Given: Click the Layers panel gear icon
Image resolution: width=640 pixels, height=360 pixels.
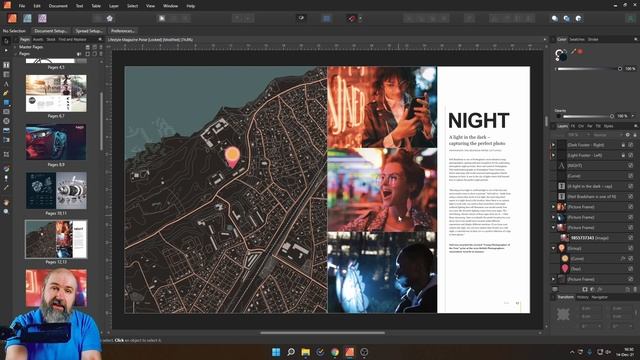Looking at the screenshot, I should (628, 135).
